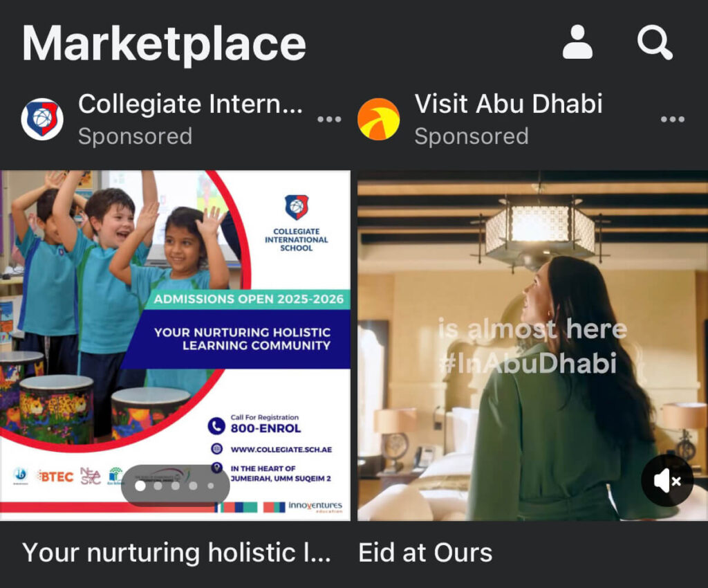Open Collegiate Intern... advertiser name
Viewport: 708px width, 588px height.
pos(190,104)
